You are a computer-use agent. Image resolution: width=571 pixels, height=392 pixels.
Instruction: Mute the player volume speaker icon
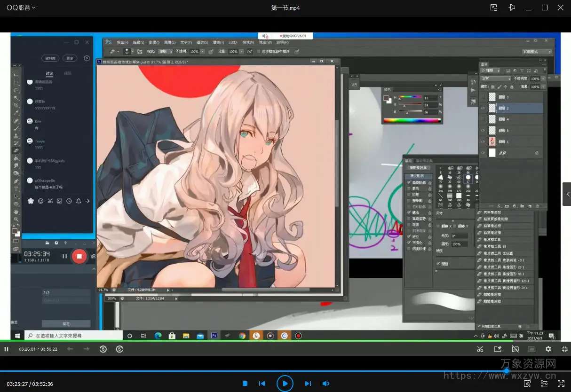(326, 384)
